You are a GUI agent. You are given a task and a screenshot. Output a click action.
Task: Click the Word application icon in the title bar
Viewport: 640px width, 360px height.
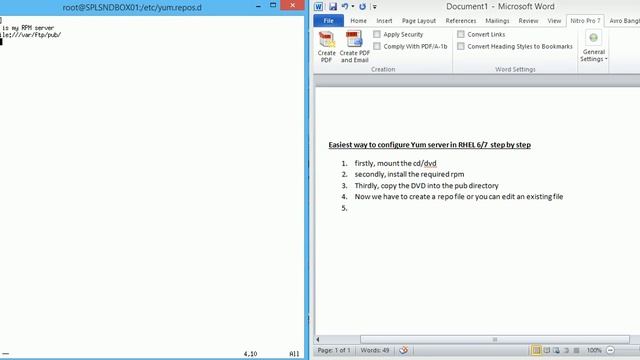coord(318,7)
